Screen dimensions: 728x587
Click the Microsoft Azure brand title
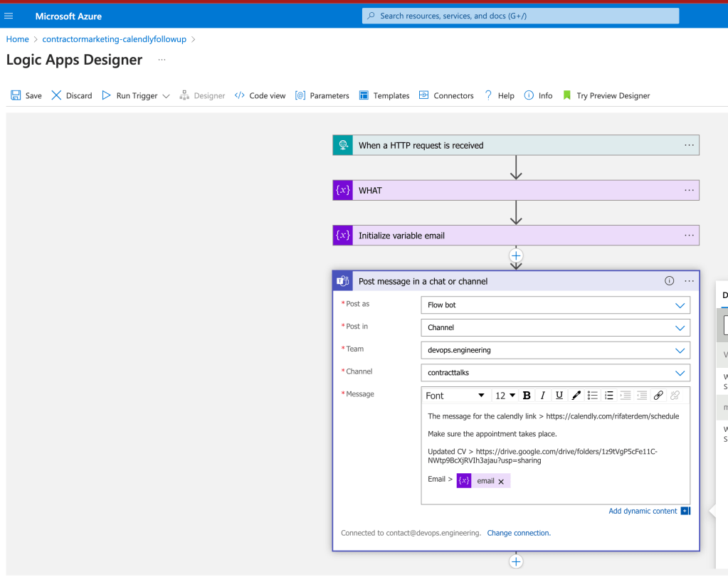click(x=68, y=16)
